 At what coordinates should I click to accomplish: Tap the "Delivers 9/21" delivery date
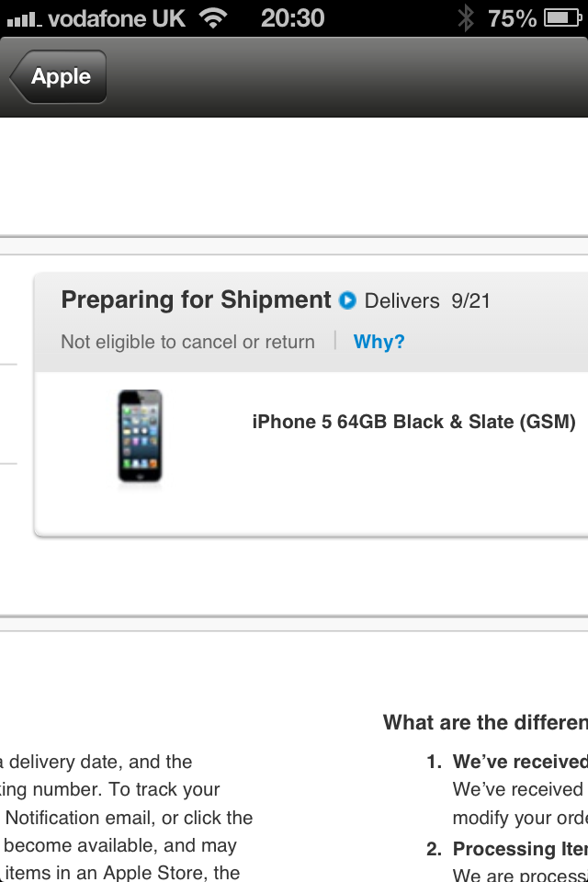(427, 301)
